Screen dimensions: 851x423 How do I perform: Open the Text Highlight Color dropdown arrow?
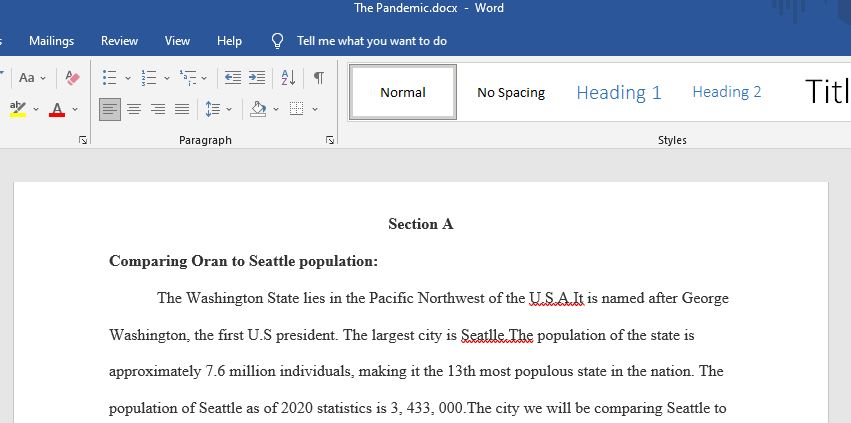click(x=36, y=110)
